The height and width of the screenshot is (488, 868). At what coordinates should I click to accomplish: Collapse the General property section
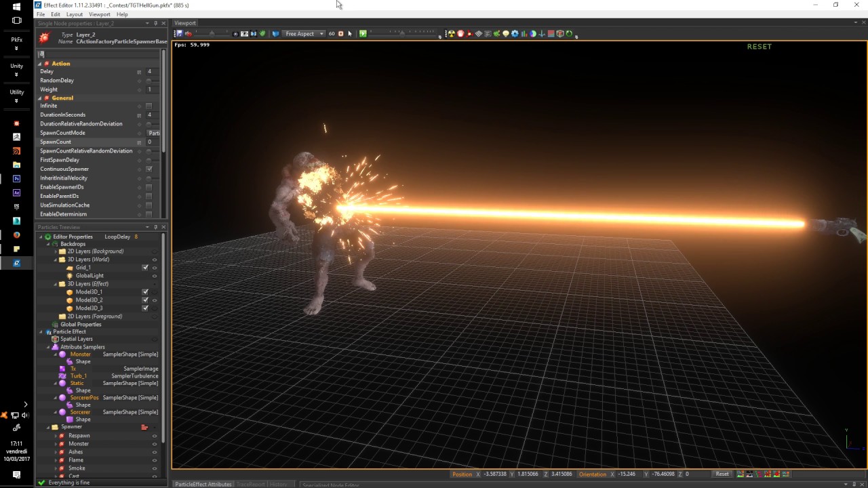point(40,98)
